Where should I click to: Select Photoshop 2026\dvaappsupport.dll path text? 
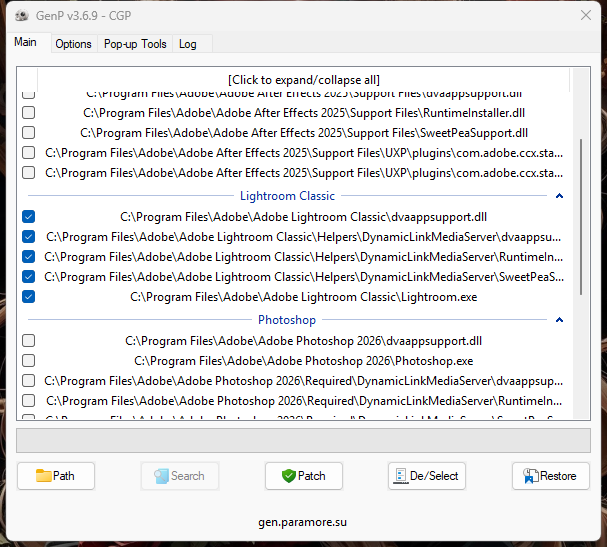[x=304, y=341]
